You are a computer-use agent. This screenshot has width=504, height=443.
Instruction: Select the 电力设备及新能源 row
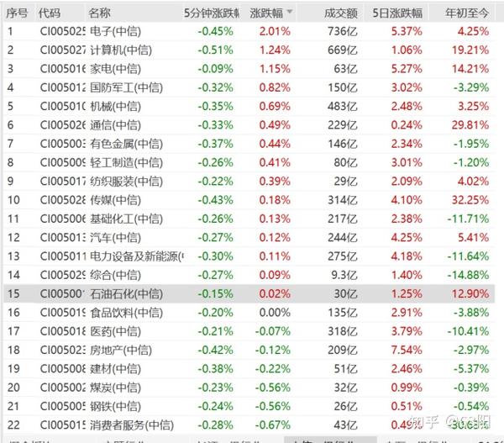[x=249, y=256]
